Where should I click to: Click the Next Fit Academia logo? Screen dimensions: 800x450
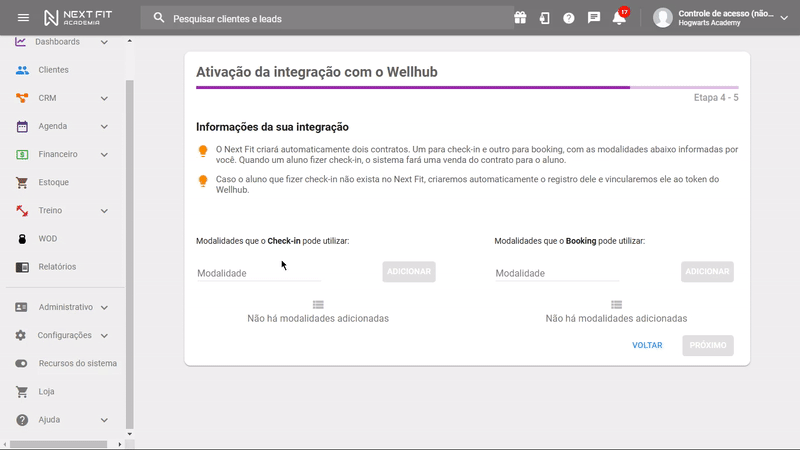78,18
